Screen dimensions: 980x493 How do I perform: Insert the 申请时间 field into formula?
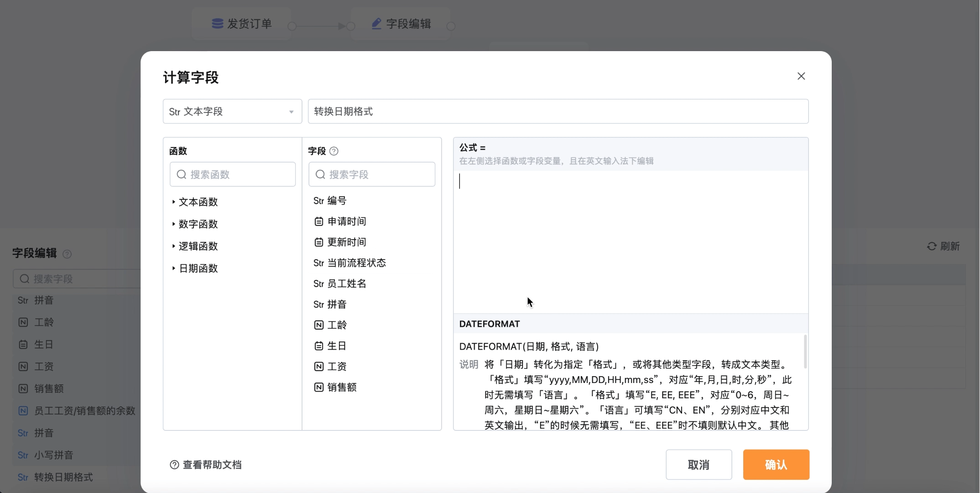(x=340, y=221)
